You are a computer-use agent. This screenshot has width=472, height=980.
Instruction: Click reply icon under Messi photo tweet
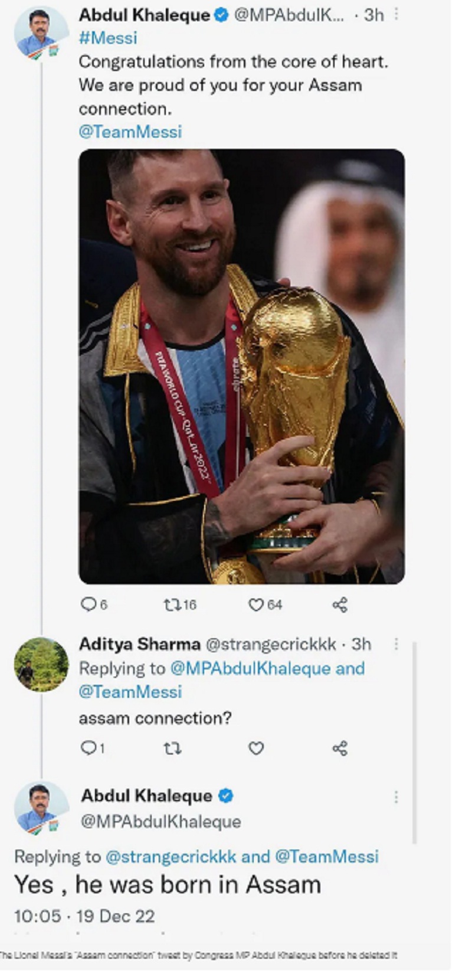click(x=88, y=604)
